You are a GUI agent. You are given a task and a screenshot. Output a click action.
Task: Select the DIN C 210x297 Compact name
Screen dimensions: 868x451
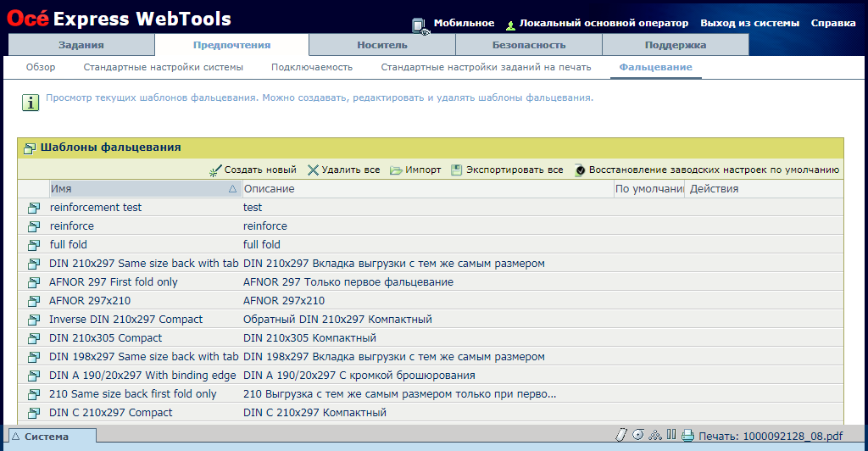point(111,413)
